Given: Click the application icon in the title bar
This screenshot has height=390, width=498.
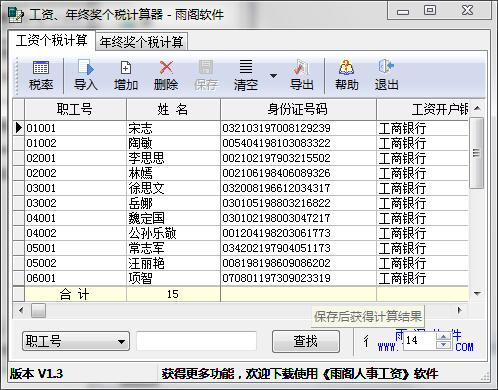Looking at the screenshot, I should [15, 15].
